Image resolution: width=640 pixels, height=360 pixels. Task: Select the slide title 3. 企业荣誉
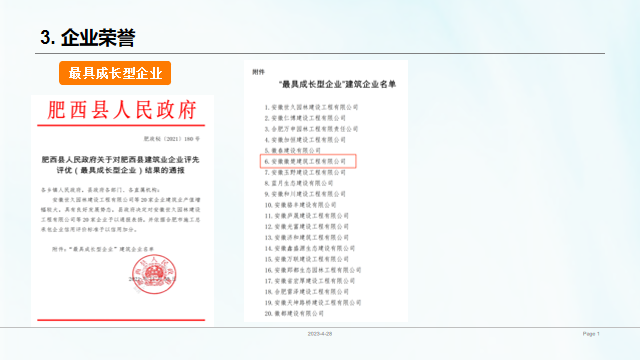pos(87,38)
